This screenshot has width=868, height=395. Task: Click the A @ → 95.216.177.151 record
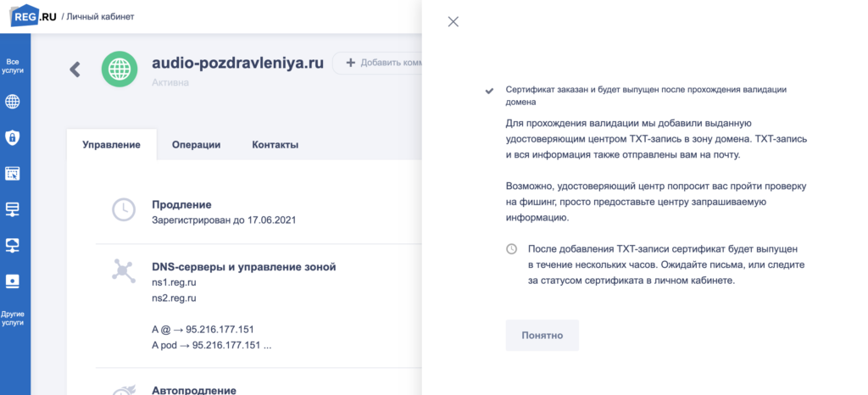coord(203,330)
